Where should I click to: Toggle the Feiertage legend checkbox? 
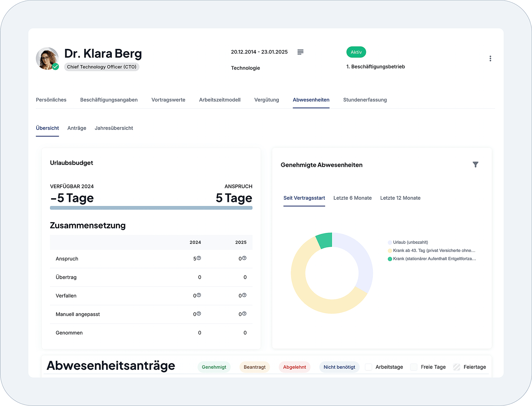coord(457,367)
